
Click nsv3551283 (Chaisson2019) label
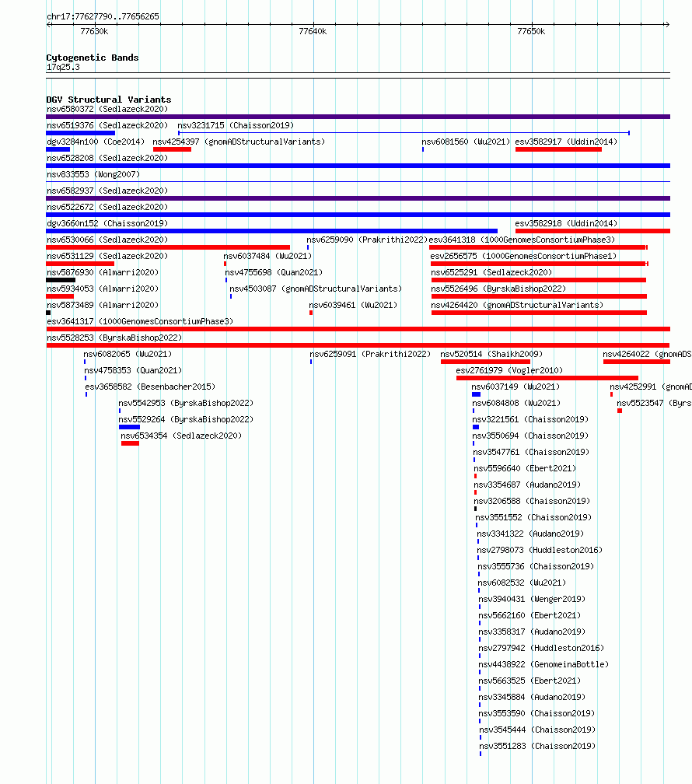[x=537, y=746]
